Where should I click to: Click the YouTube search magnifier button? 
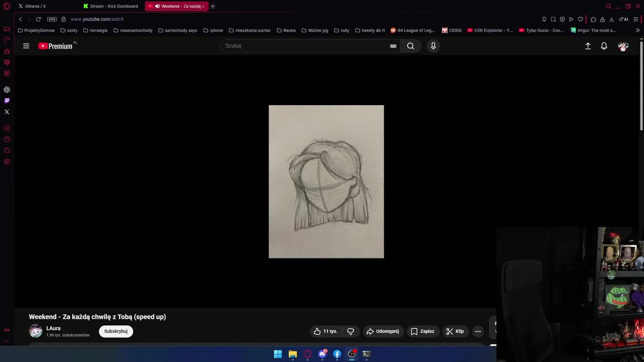411,46
